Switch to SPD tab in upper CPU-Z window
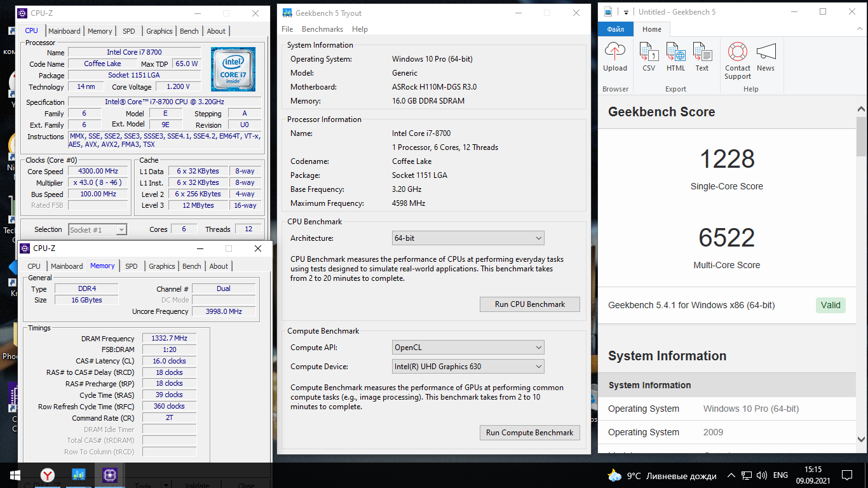The height and width of the screenshot is (488, 868). click(129, 31)
